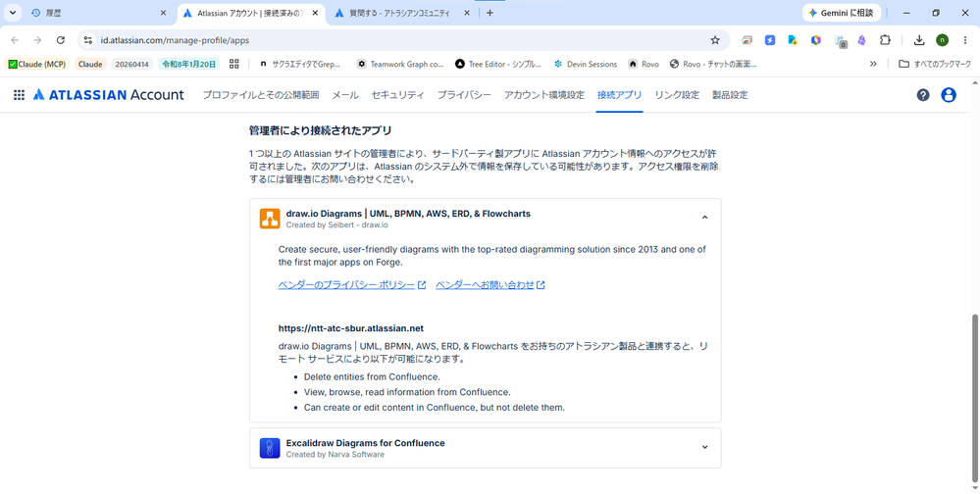Open a new browser tab
The height and width of the screenshot is (494, 980).
pyautogui.click(x=490, y=13)
